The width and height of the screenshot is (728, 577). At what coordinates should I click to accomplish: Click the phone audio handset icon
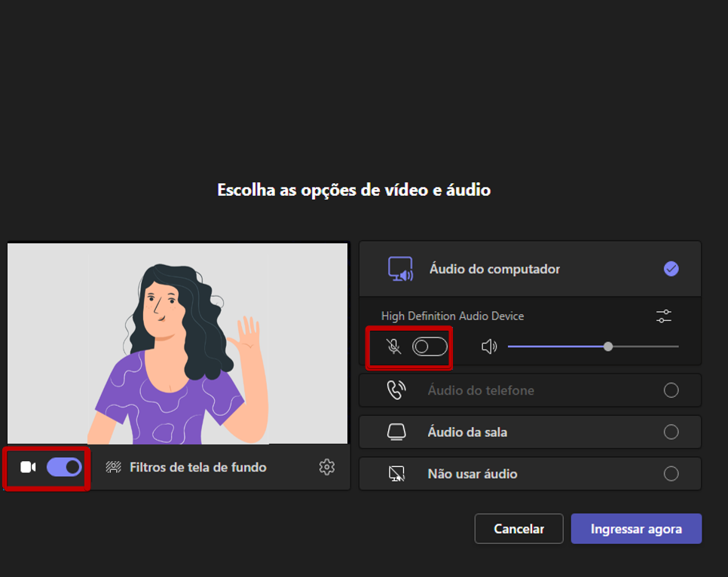point(396,390)
